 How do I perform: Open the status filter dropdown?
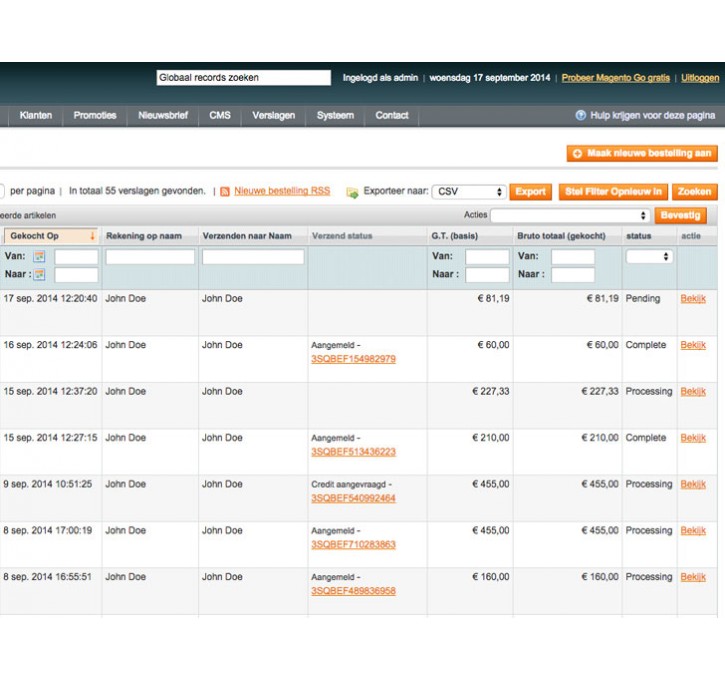pos(649,256)
